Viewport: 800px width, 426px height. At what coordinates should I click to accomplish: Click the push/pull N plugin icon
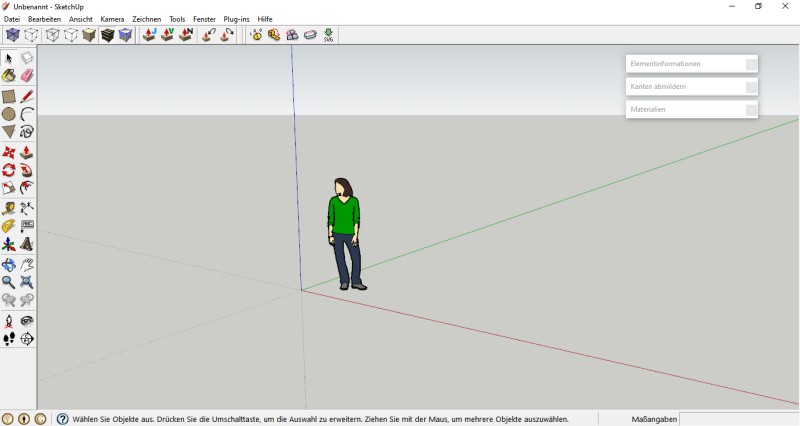186,35
